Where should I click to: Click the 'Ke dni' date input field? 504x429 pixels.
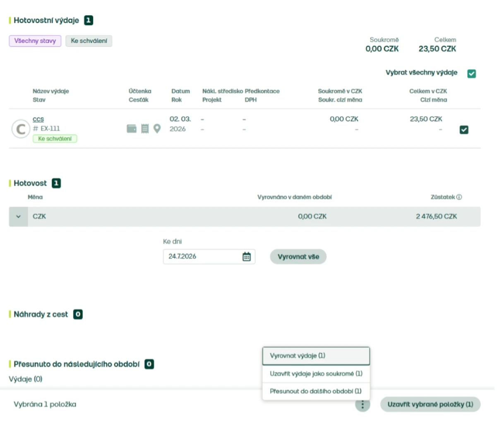coord(209,257)
